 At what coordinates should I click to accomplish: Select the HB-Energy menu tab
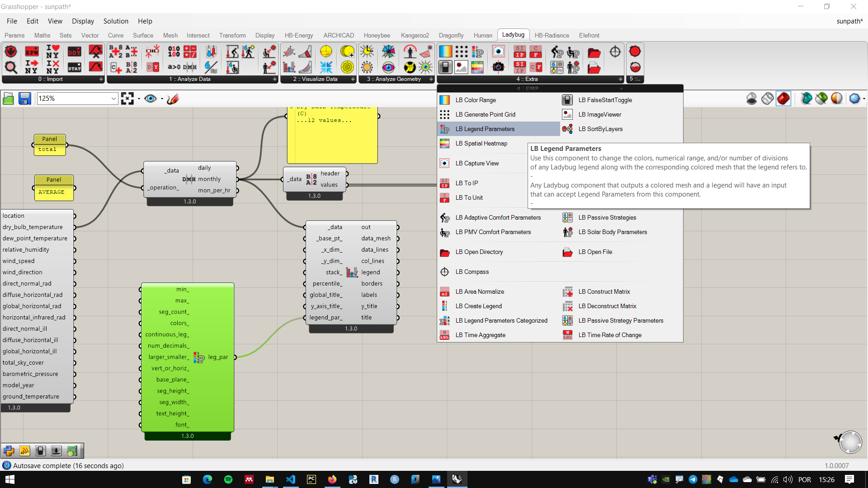(299, 34)
